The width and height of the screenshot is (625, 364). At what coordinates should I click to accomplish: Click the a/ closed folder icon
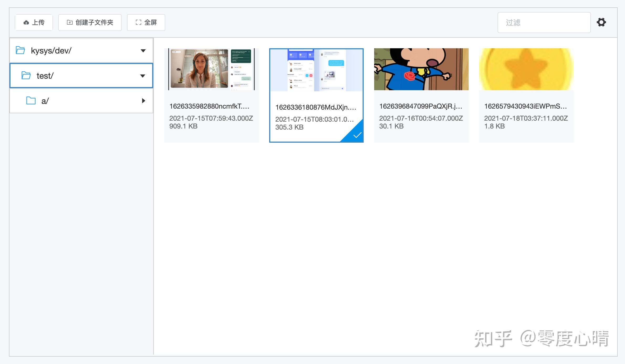coord(31,100)
